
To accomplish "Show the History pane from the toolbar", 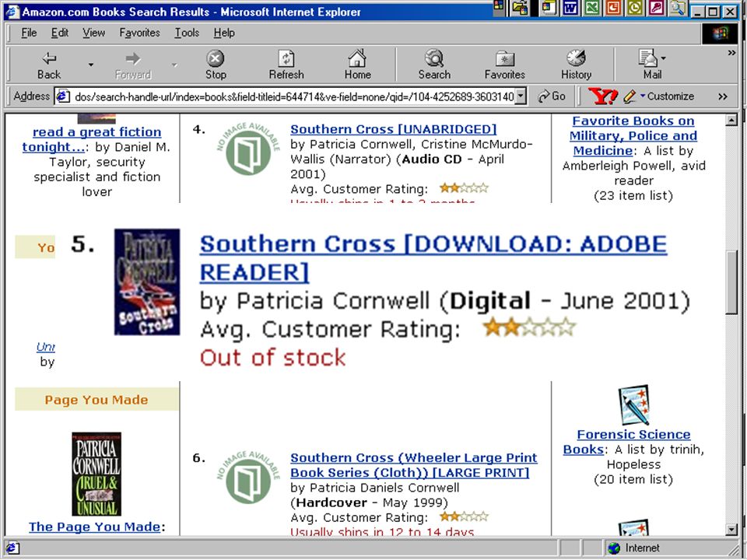I will (x=576, y=65).
